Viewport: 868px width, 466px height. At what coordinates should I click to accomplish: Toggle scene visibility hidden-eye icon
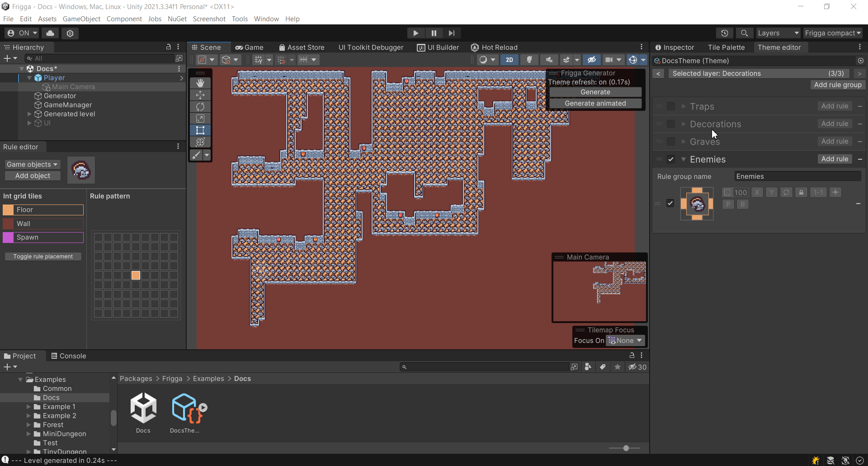(x=591, y=60)
